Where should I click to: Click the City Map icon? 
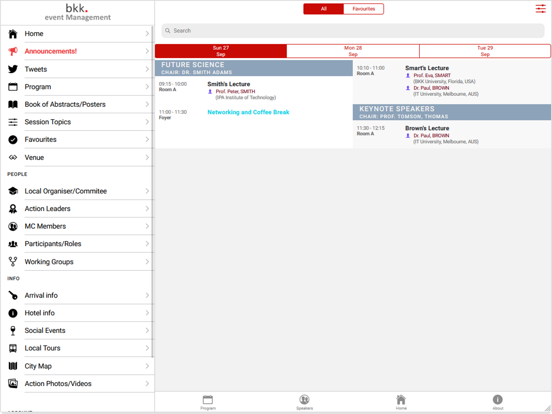pos(13,366)
